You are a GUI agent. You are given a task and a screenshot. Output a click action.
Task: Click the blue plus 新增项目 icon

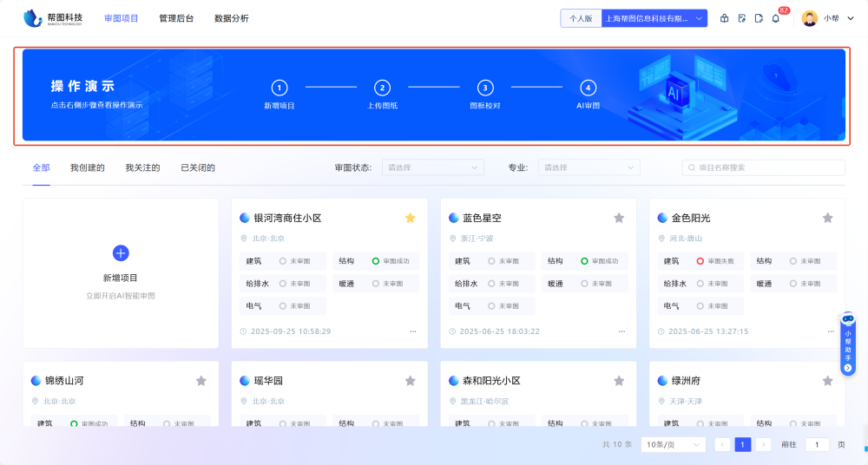[x=121, y=252]
